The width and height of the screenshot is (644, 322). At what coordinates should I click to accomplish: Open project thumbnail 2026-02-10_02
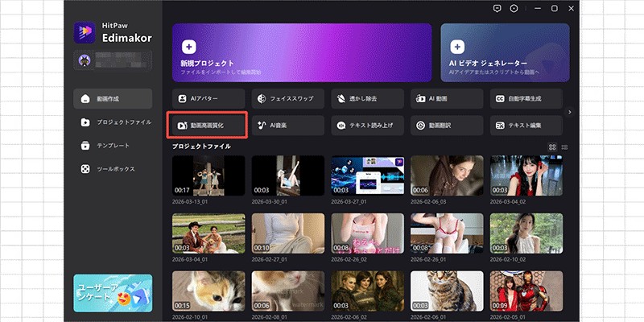(x=526, y=233)
